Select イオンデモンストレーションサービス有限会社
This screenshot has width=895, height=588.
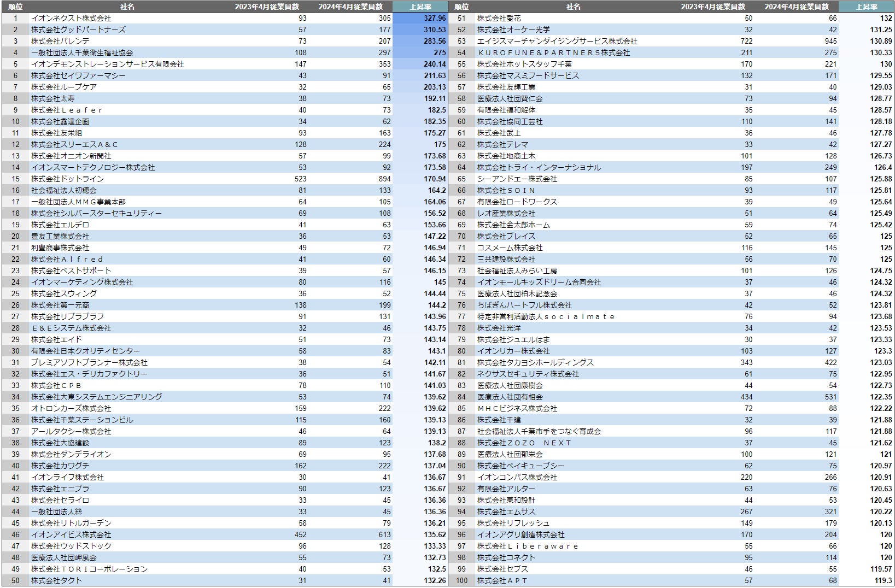click(x=108, y=64)
